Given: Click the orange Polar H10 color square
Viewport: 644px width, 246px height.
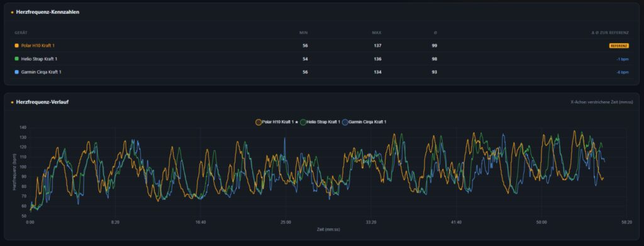Looking at the screenshot, I should tap(16, 45).
